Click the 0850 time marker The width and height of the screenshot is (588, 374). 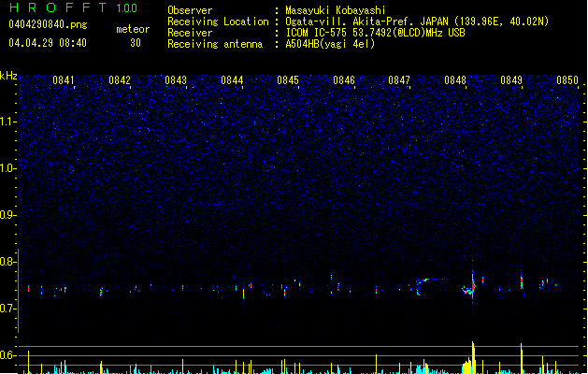pos(567,80)
